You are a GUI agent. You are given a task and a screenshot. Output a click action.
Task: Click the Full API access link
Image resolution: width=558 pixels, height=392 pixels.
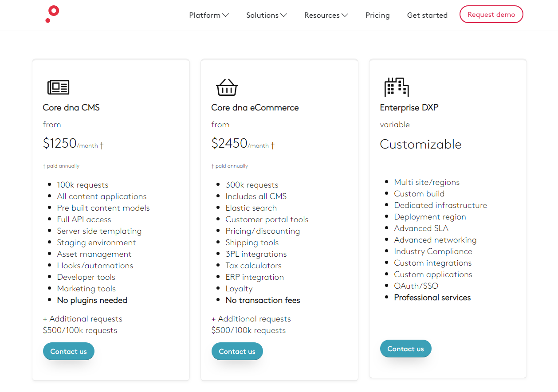84,219
